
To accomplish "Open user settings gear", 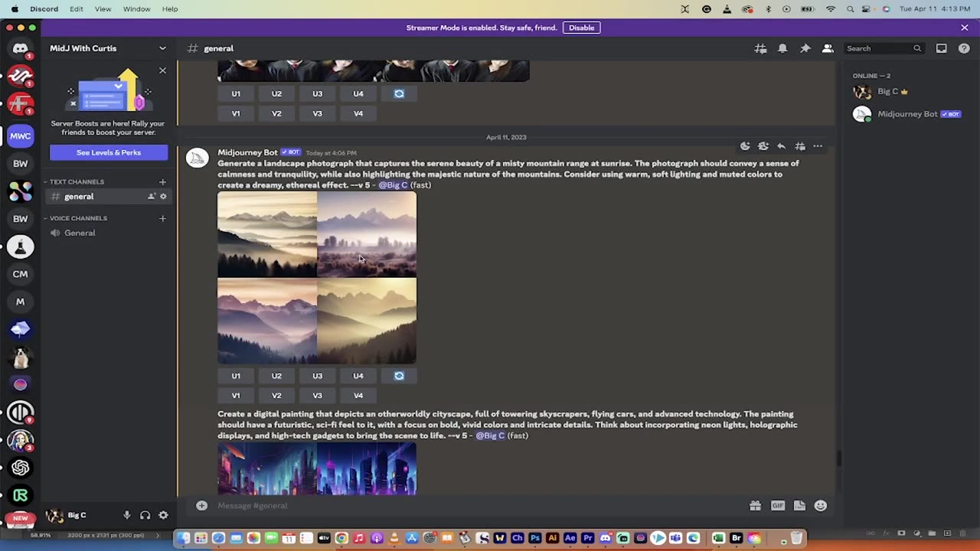I will click(x=163, y=515).
